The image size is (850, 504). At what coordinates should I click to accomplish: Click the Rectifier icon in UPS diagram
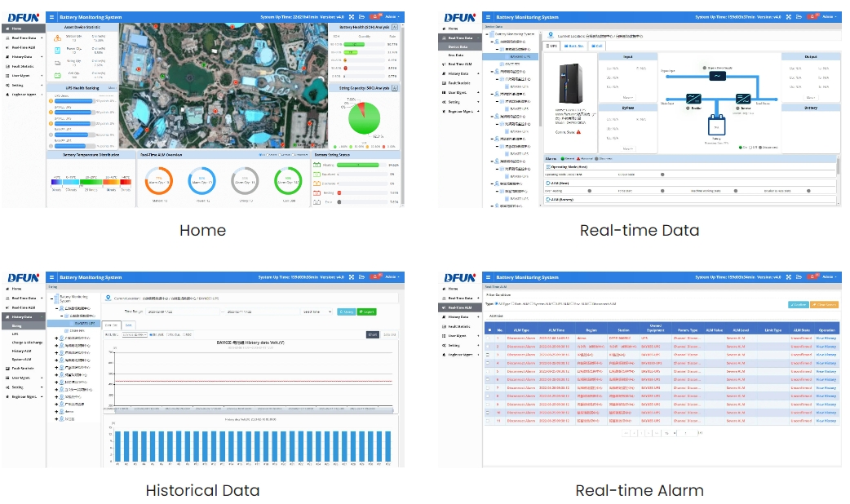point(693,97)
